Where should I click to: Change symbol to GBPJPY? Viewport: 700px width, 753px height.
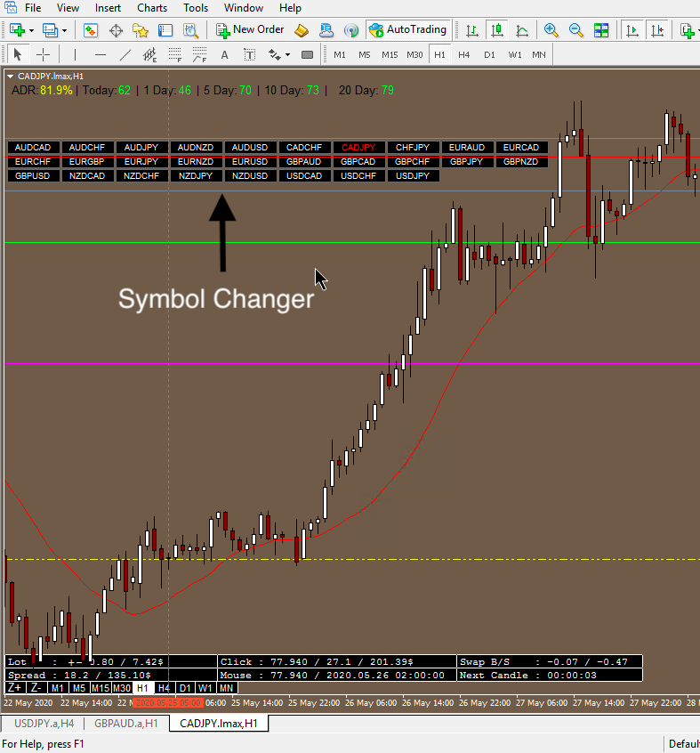[x=466, y=162]
